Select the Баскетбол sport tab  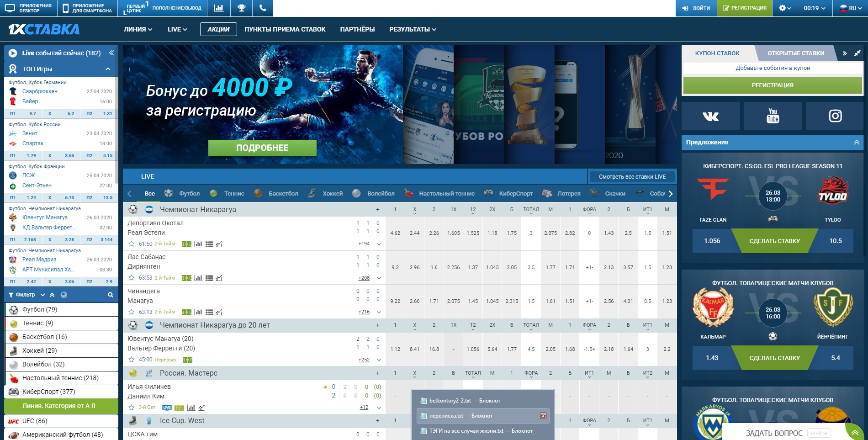[x=276, y=194]
